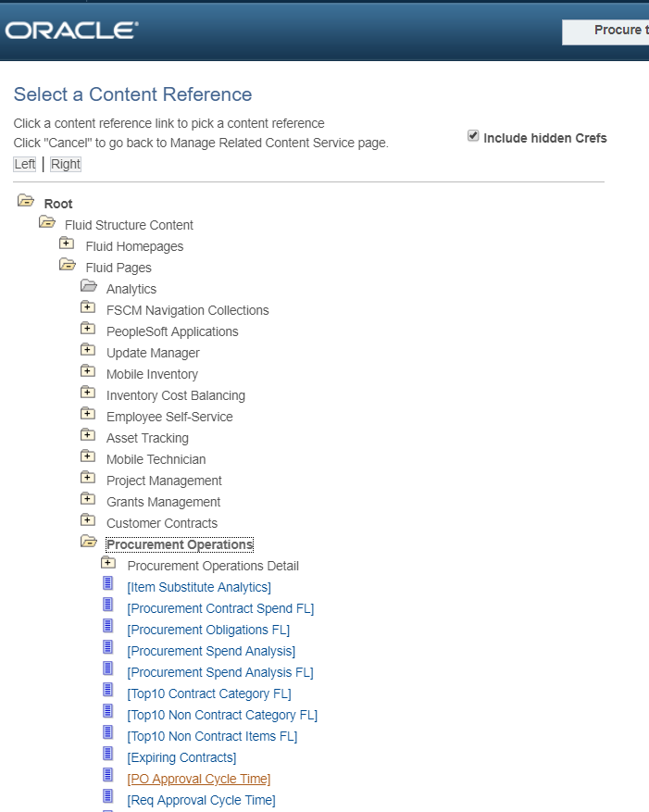Collapse the Root folder icon

coord(26,200)
